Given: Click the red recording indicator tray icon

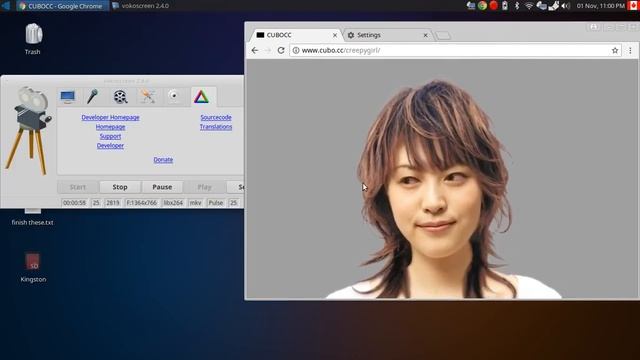Looking at the screenshot, I should 493,6.
